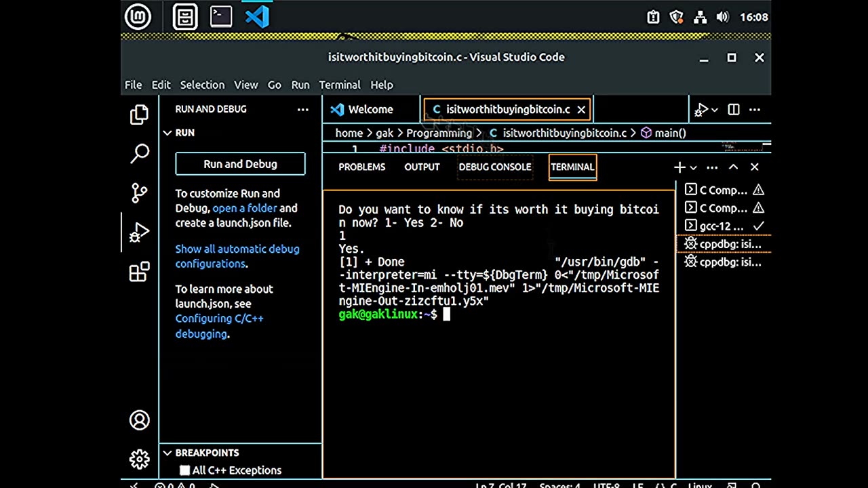Viewport: 868px width, 488px height.
Task: Open the Run menu
Action: [x=300, y=85]
